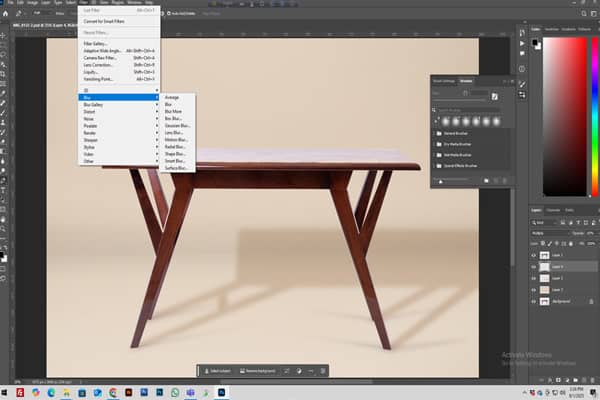Open Camera Raw Filter menu entry
The image size is (600, 400).
(x=119, y=58)
